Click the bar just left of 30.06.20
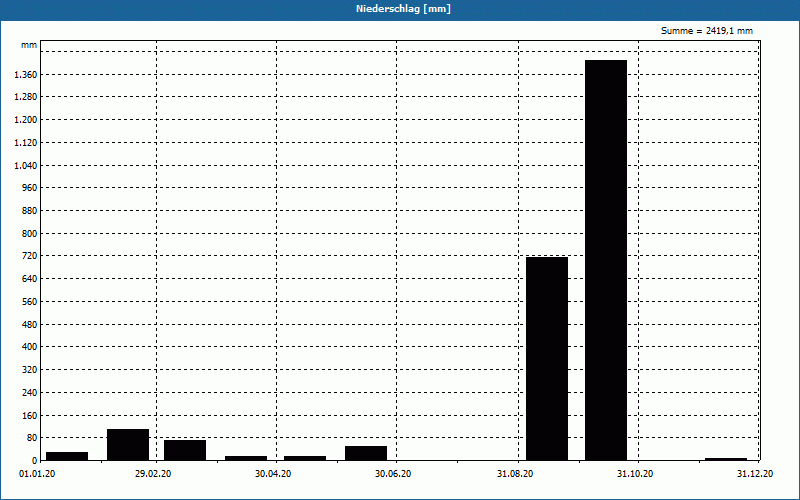This screenshot has height=500, width=800. [x=366, y=453]
